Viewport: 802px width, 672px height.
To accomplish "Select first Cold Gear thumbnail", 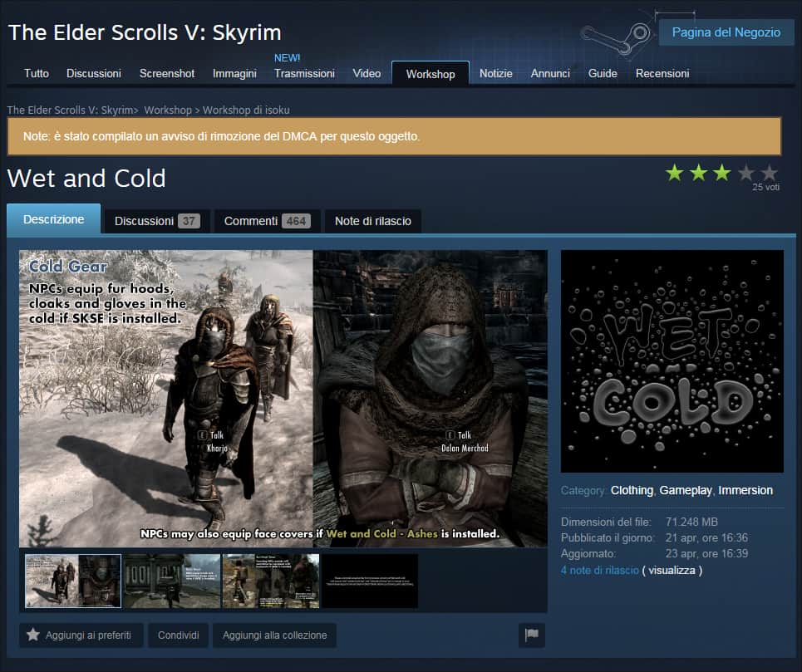I will click(x=73, y=581).
